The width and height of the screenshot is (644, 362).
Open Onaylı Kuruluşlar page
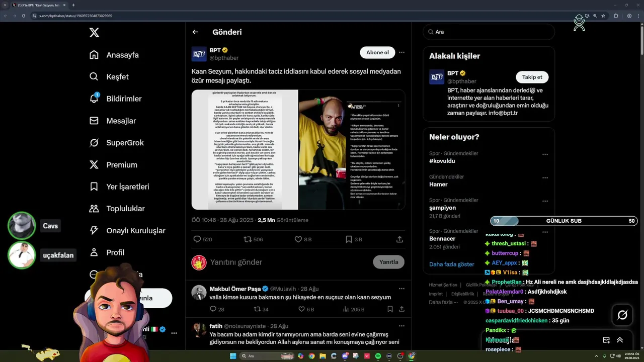(x=127, y=231)
